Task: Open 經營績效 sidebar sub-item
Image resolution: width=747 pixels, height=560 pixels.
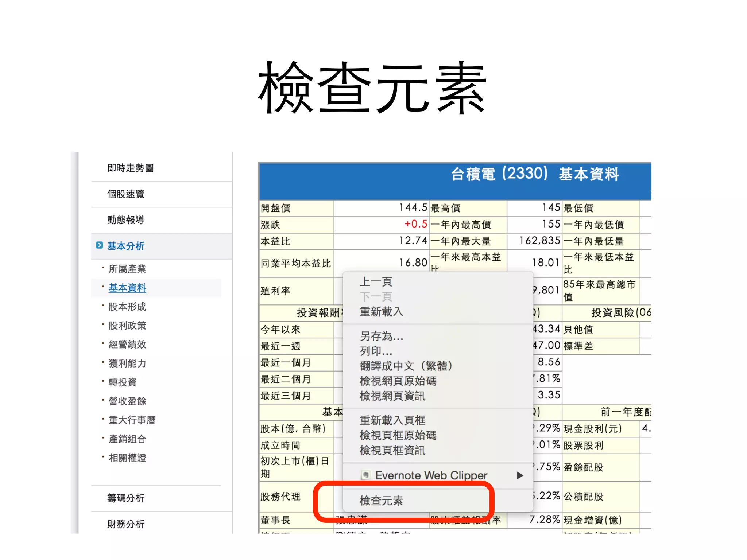Action: click(x=127, y=344)
